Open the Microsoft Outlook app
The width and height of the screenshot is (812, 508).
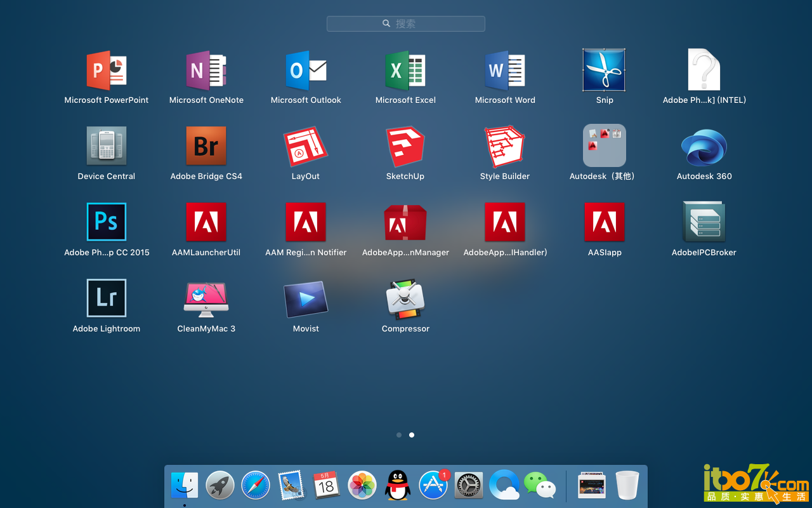(306, 70)
